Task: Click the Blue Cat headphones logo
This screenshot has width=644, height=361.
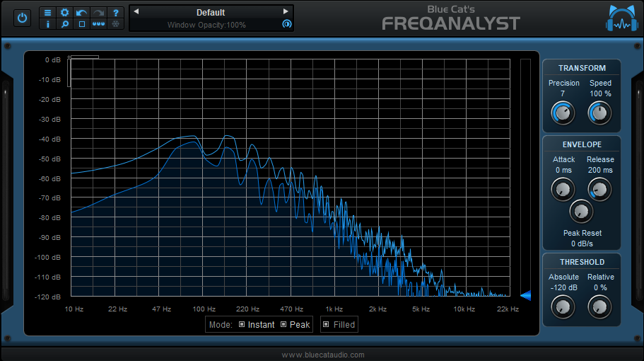Action: click(x=622, y=18)
